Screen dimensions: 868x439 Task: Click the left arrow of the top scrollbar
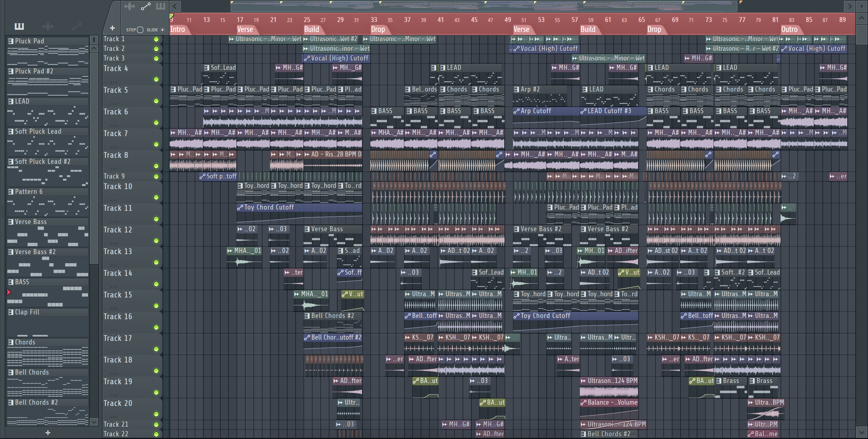coord(175,6)
